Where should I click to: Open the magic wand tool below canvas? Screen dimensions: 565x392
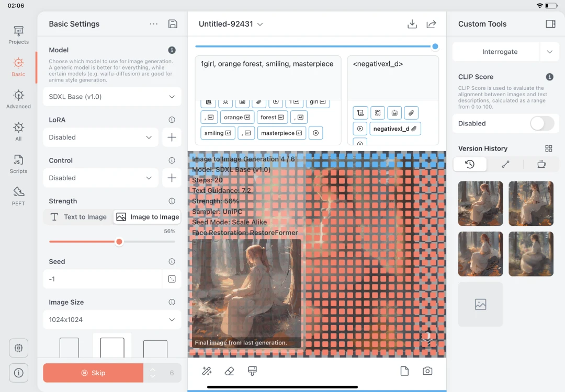point(207,371)
